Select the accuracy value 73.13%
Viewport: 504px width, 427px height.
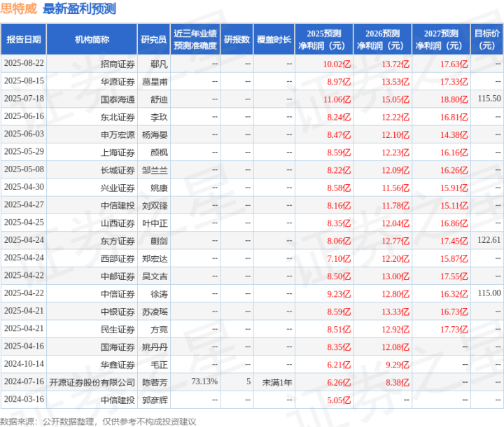(x=204, y=381)
